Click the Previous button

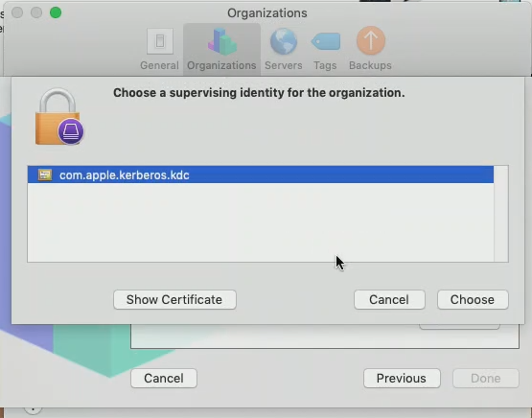pos(402,378)
